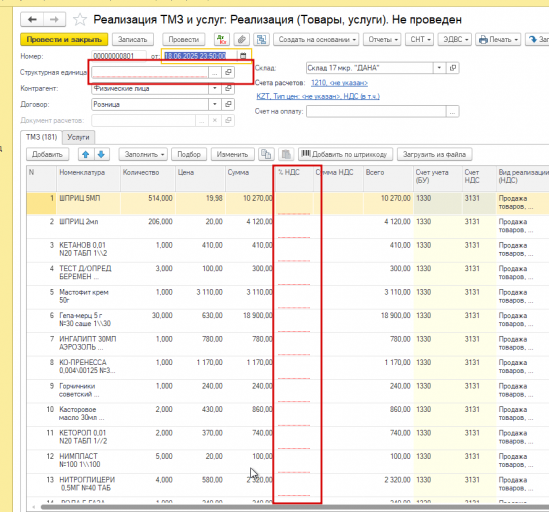Open the Дт/Кт postings icon
This screenshot has width=549, height=512.
click(222, 40)
